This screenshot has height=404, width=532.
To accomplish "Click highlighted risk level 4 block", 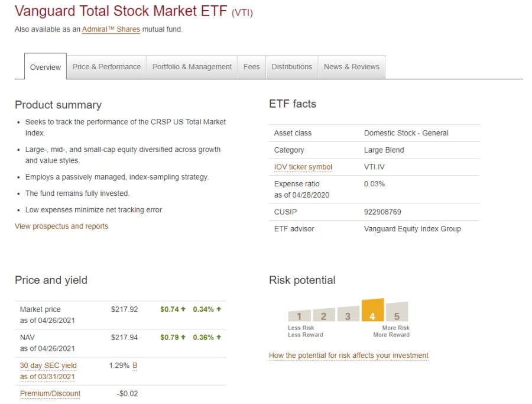I will [x=372, y=310].
